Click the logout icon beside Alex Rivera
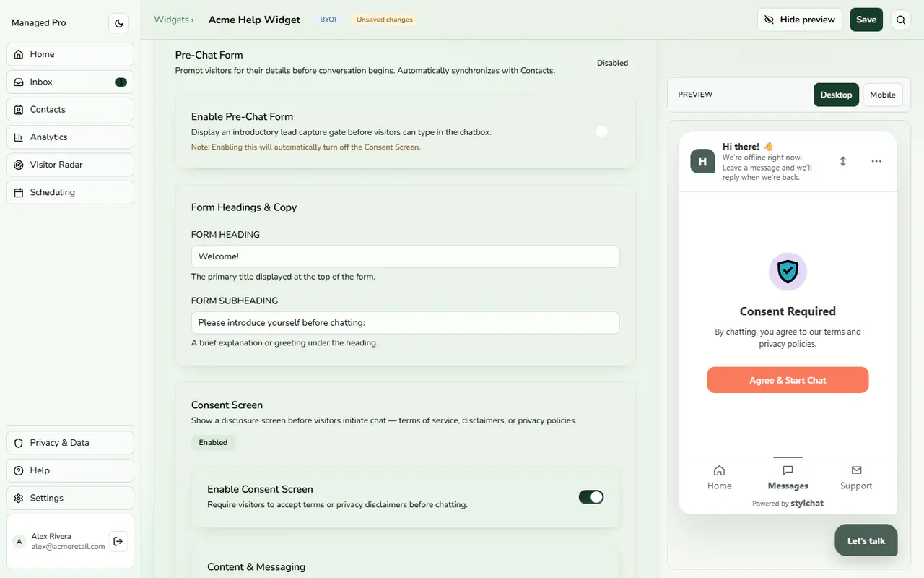 [118, 541]
